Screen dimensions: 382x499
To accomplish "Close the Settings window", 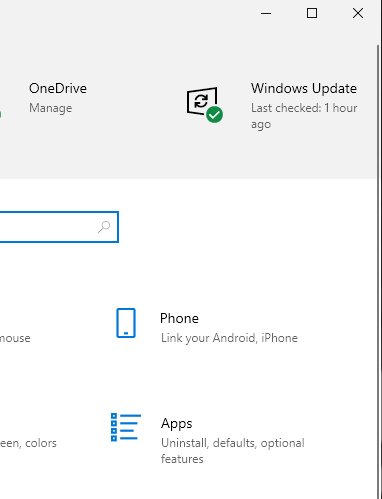I will pyautogui.click(x=358, y=13).
